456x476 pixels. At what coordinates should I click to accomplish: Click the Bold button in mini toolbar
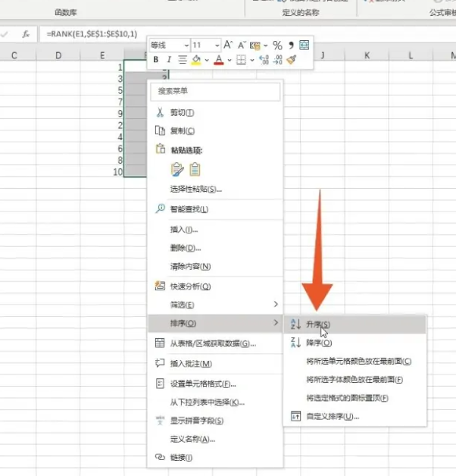click(x=155, y=60)
